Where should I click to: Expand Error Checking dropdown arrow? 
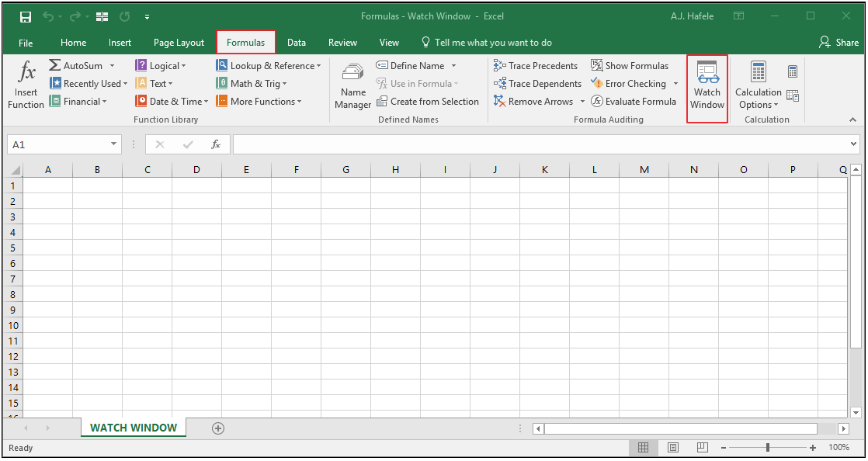coord(676,84)
